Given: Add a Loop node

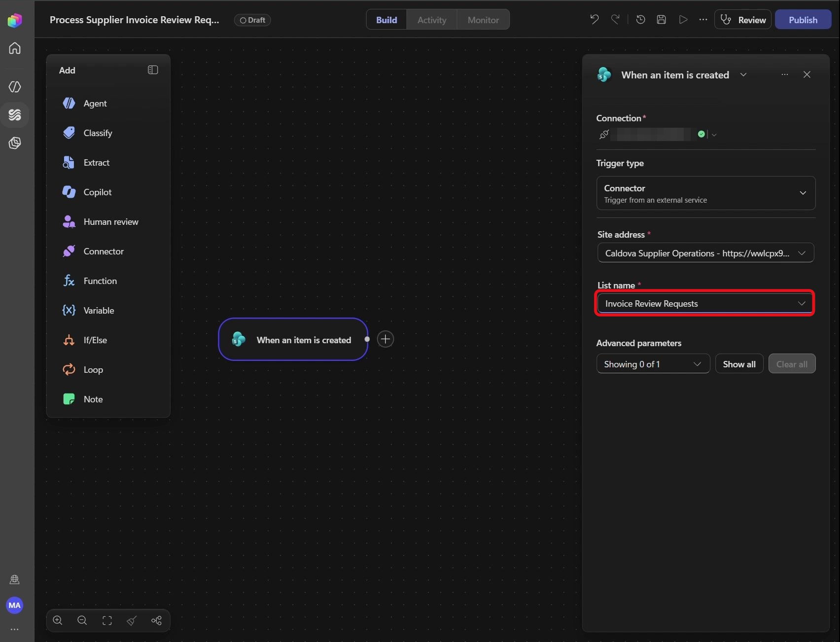Looking at the screenshot, I should coord(108,370).
